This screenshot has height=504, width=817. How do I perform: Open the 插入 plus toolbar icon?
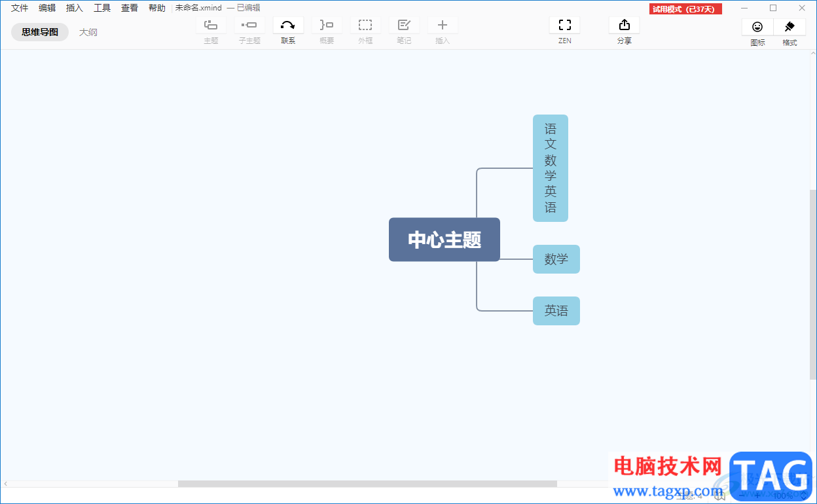443,26
